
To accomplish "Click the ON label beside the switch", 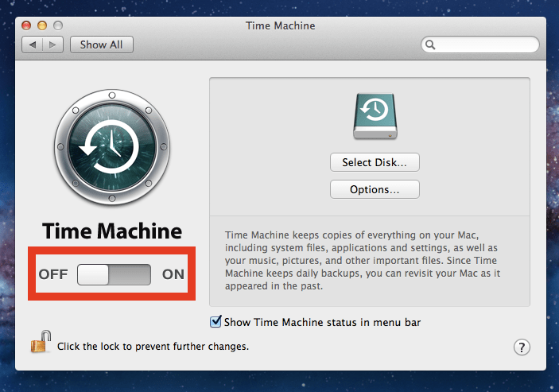I will tap(173, 274).
